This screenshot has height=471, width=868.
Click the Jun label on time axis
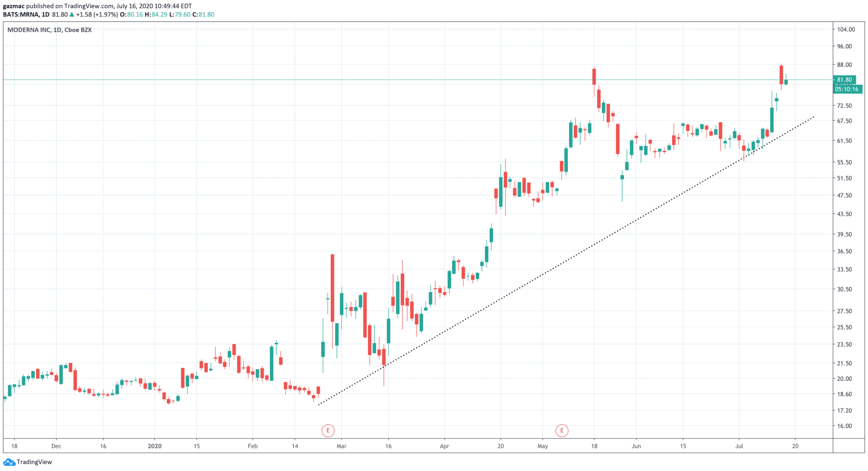coord(636,446)
